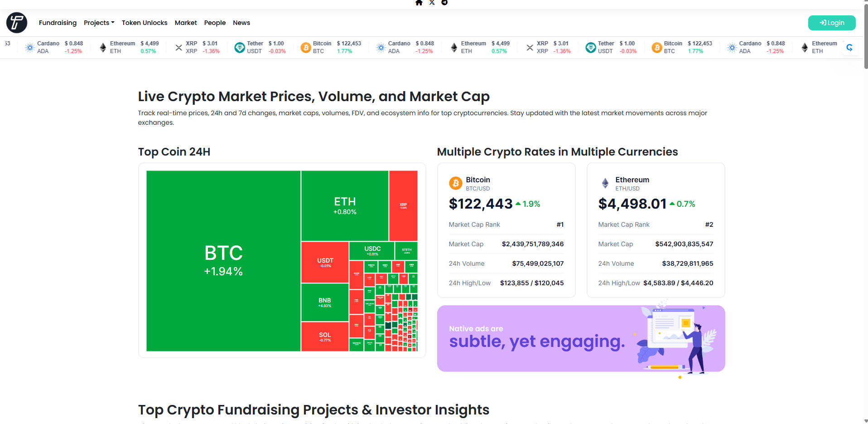
Task: Open the Market nav link
Action: click(x=186, y=23)
